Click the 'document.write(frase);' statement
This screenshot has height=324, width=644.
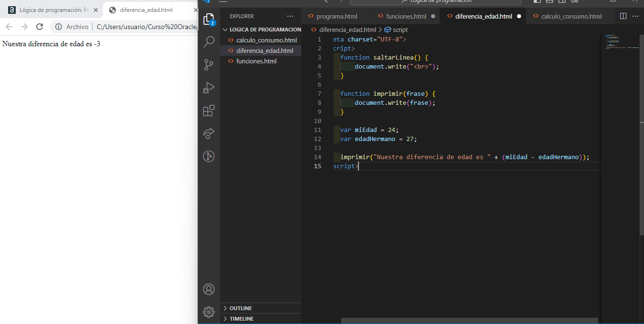coord(395,103)
